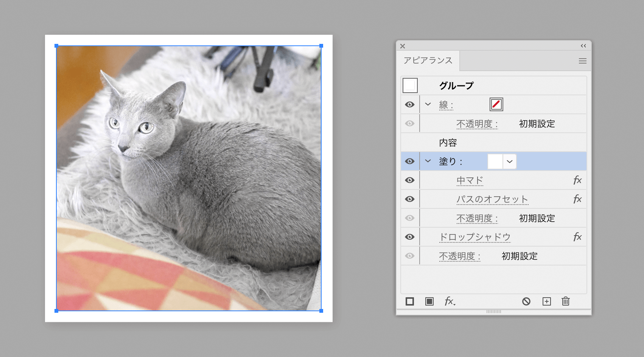Open the fill color swatch dropdown arrow
This screenshot has width=644, height=357.
(x=510, y=161)
